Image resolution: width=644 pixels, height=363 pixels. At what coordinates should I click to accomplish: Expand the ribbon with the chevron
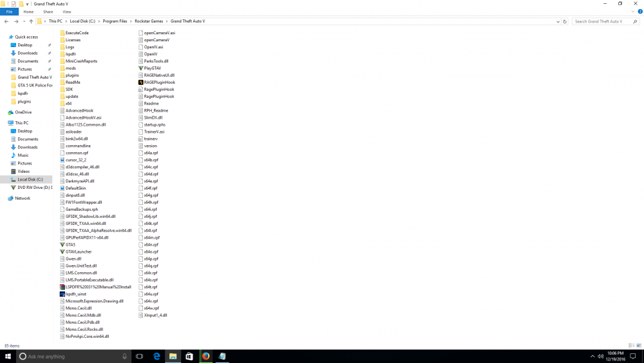click(x=633, y=12)
